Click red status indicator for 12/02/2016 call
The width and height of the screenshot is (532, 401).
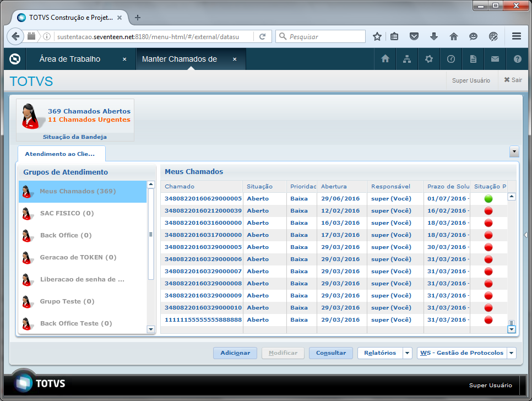(x=488, y=211)
